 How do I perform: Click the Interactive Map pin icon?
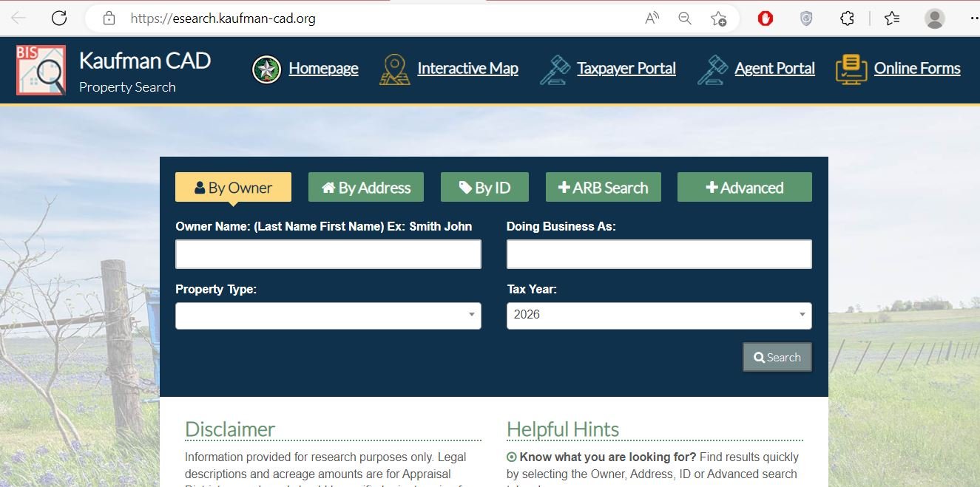point(395,69)
